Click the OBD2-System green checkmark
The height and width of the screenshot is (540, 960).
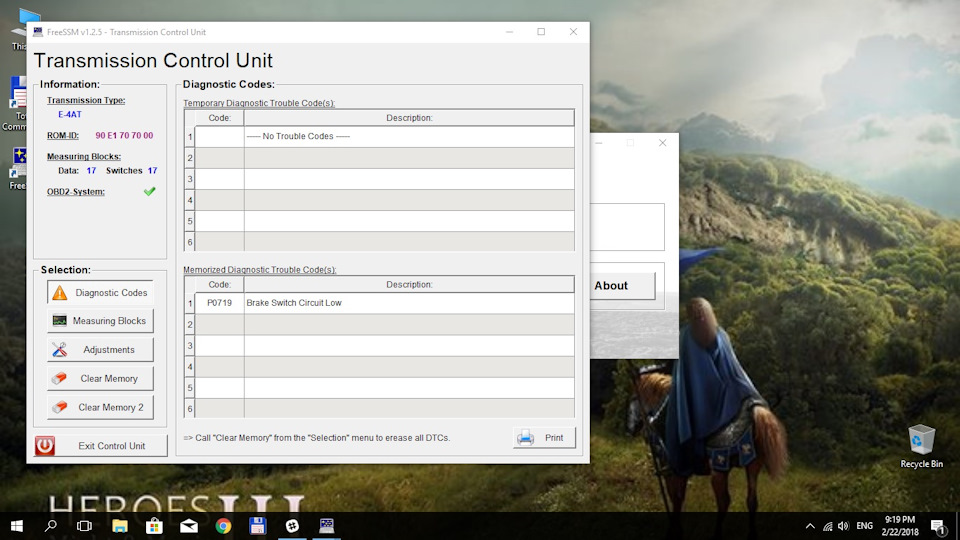[x=149, y=191]
